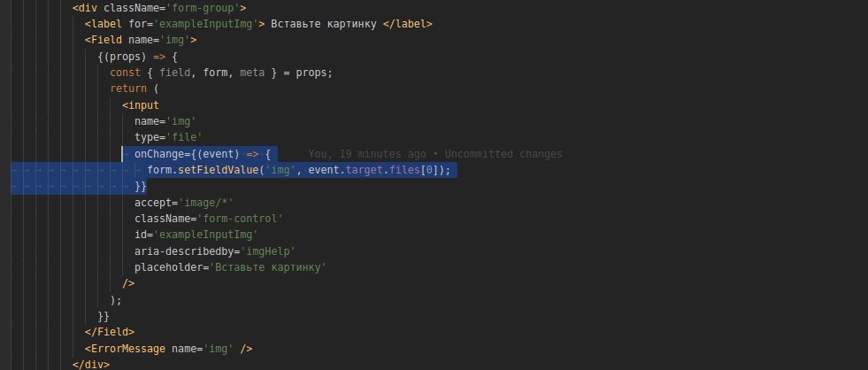Click the form.setFieldValue call
The image size is (868, 370).
(299, 171)
